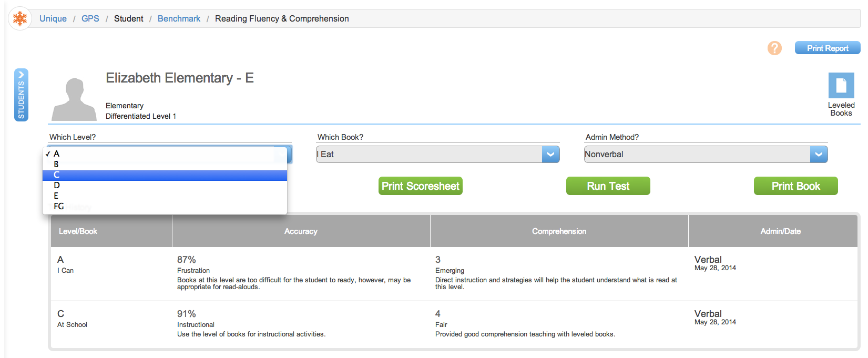The width and height of the screenshot is (868, 358).
Task: Open the Which Book dropdown arrow
Action: click(550, 155)
